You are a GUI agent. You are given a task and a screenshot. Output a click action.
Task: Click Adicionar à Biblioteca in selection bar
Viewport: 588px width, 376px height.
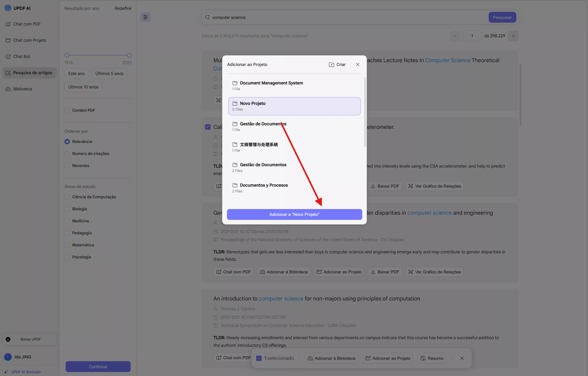coord(331,358)
